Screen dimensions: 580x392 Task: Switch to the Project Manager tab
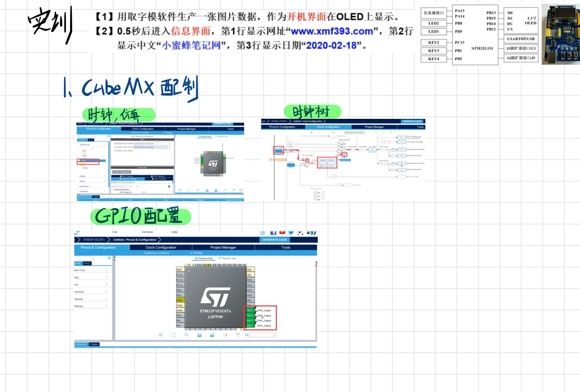[223, 247]
